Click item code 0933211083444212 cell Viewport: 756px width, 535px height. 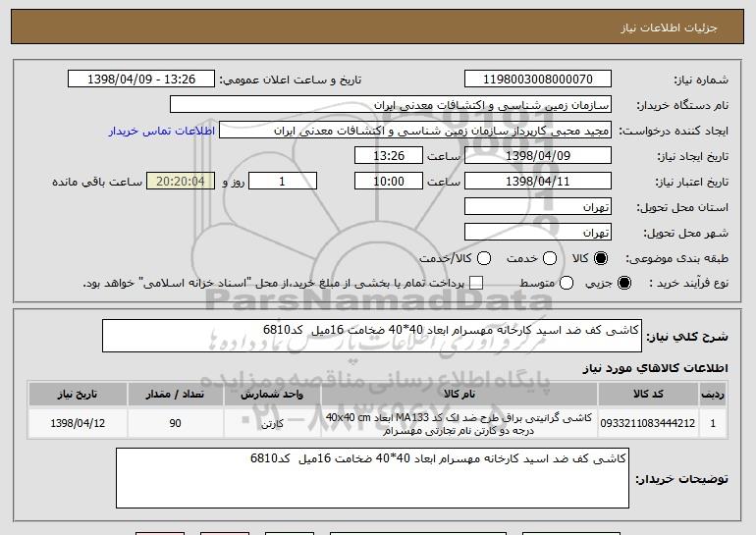pyautogui.click(x=648, y=423)
